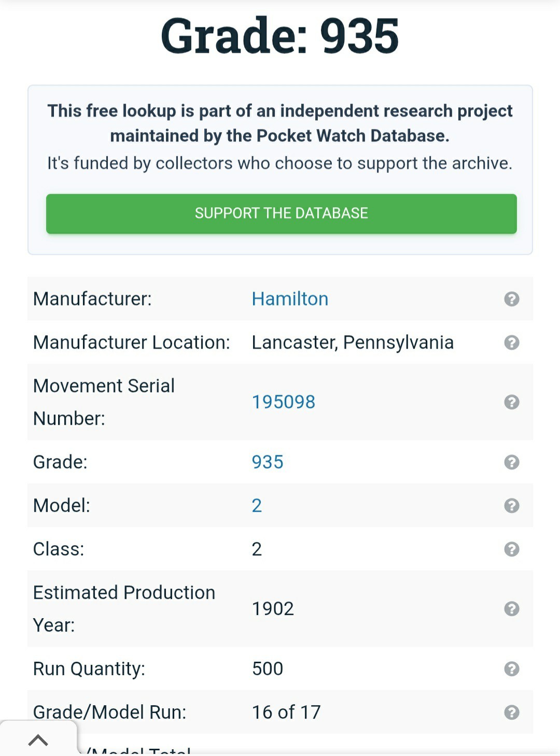Screen dimensions: 560x756
Task: Click the Model 2 link
Action: click(x=257, y=506)
